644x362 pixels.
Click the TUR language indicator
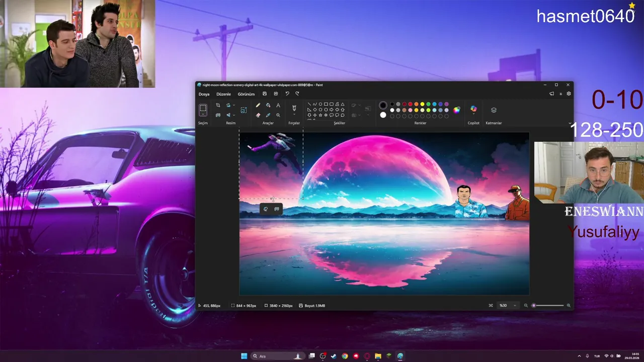pos(597,356)
